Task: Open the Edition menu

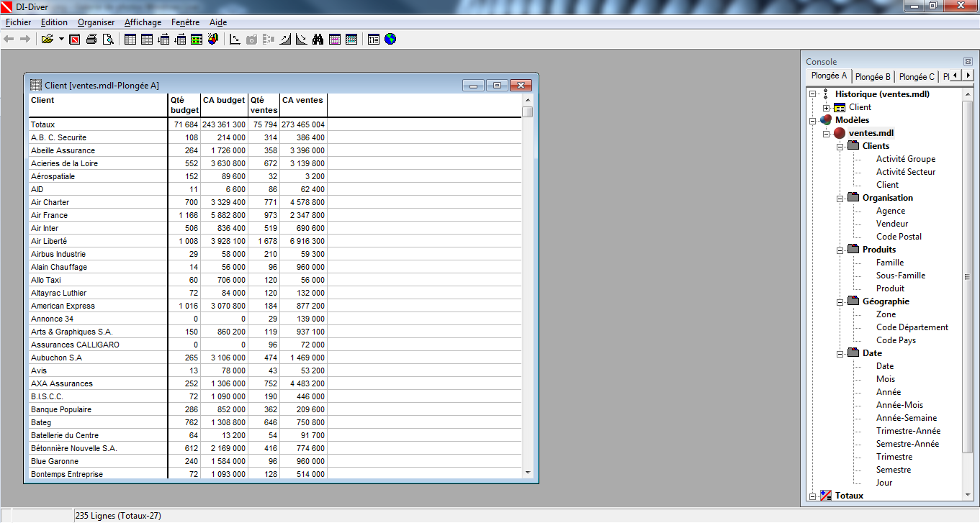Action: (54, 22)
